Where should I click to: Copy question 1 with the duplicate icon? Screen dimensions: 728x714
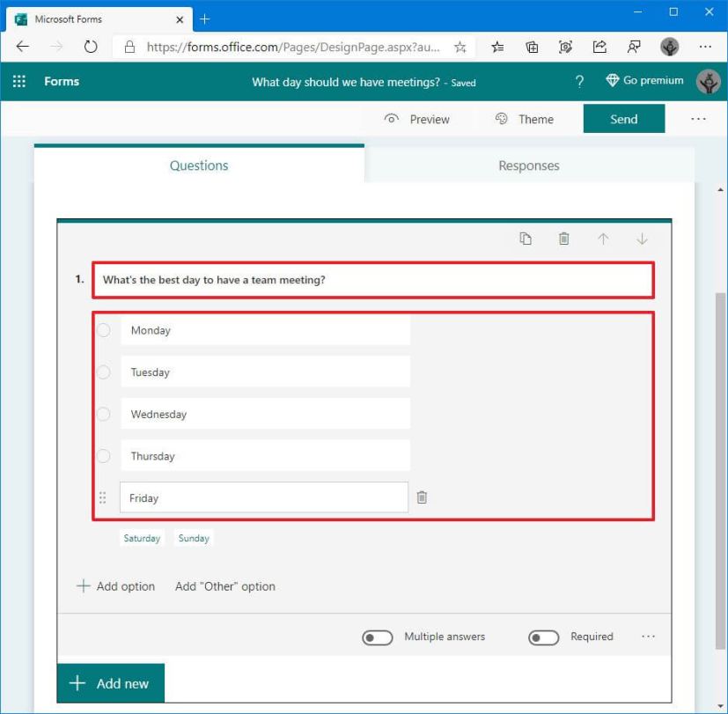(x=526, y=239)
